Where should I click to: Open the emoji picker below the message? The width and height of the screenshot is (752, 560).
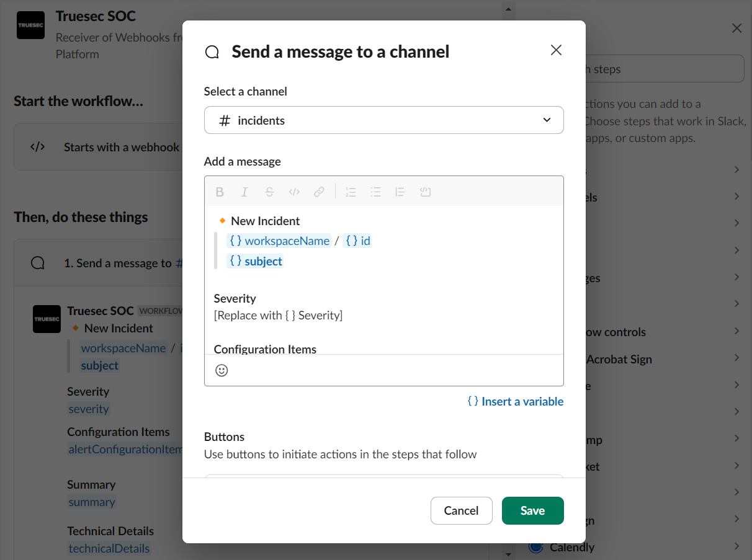222,370
